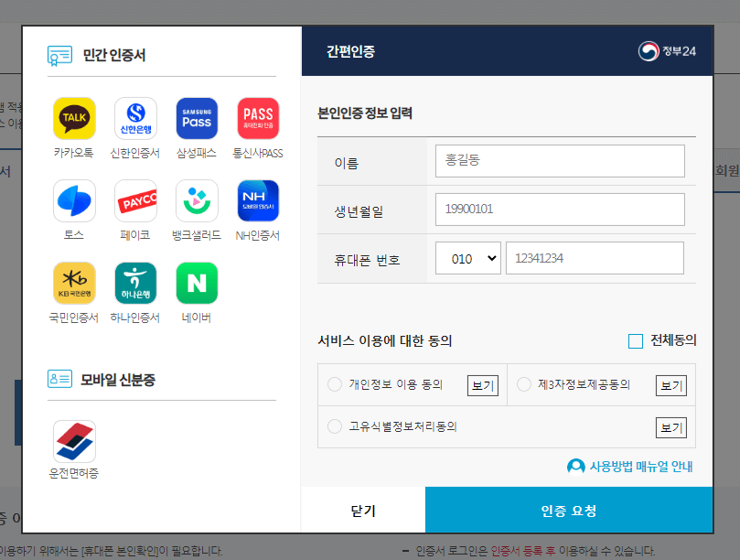The image size is (740, 560).
Task: Focus the 이름 name input field
Action: (x=560, y=161)
